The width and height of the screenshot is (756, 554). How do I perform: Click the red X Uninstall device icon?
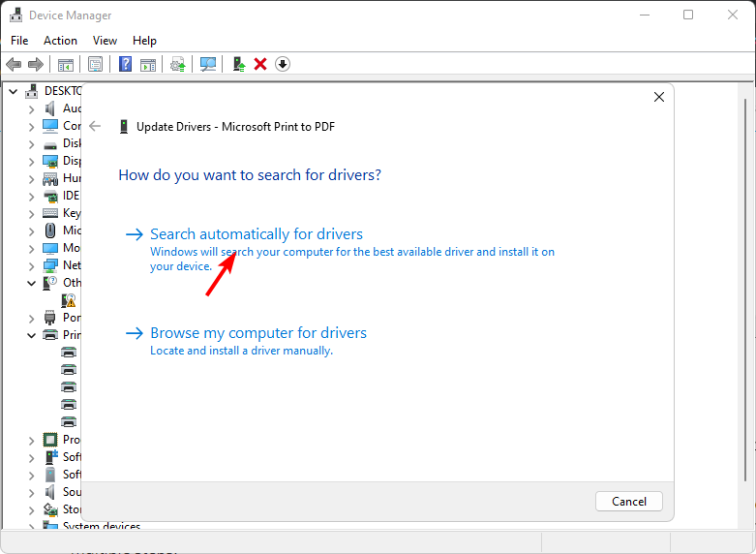tap(260, 64)
